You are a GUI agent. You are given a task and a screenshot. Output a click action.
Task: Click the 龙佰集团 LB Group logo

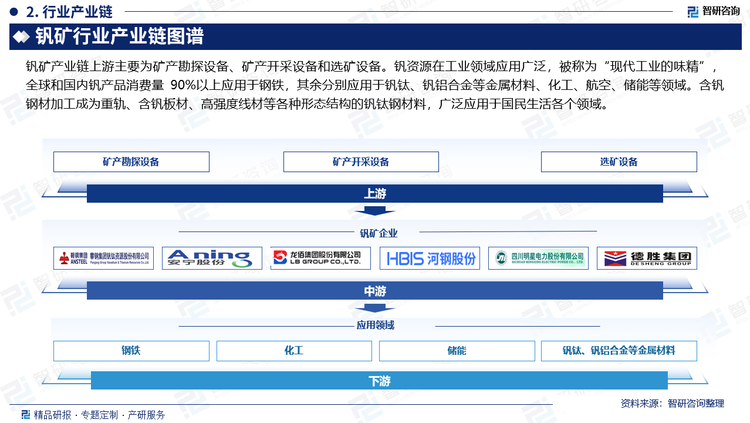[x=320, y=258]
